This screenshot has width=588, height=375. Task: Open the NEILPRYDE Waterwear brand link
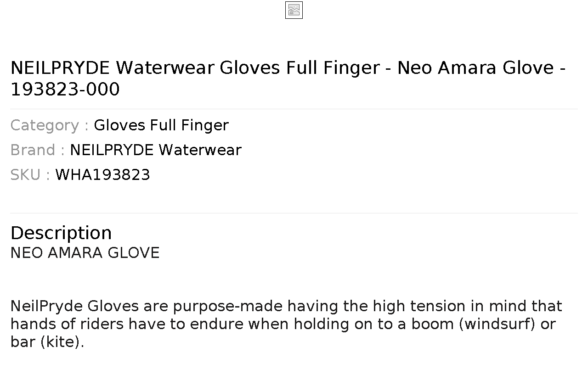coord(156,150)
